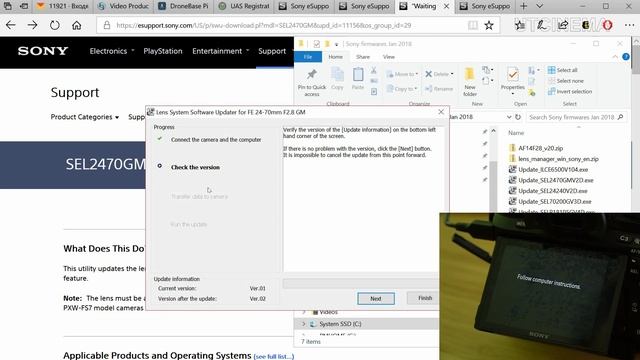Select Update_SEL70200GV3D.exe file
Screen dimensions: 640x360
[x=550, y=201]
